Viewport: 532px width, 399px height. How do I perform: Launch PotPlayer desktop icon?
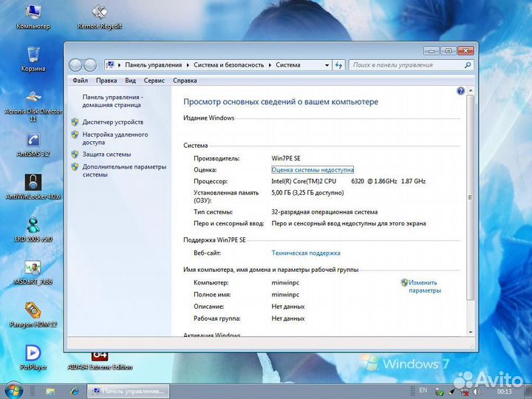tap(33, 358)
